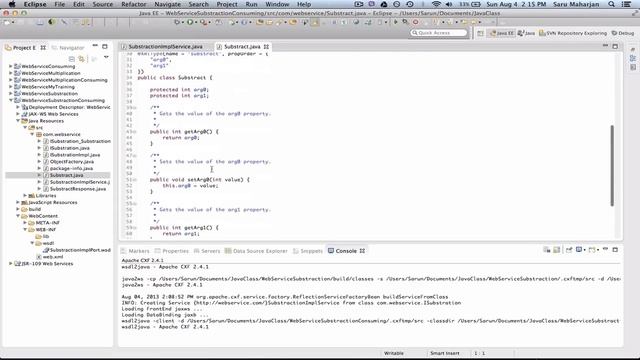Expand the WebServiceConsuming project
640x360 pixels.
tap(11, 66)
